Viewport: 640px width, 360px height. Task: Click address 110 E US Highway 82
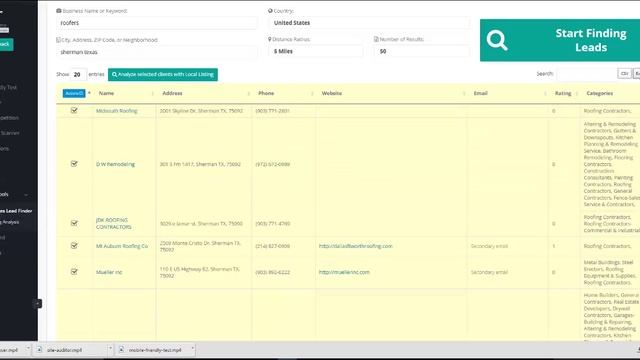click(x=200, y=272)
